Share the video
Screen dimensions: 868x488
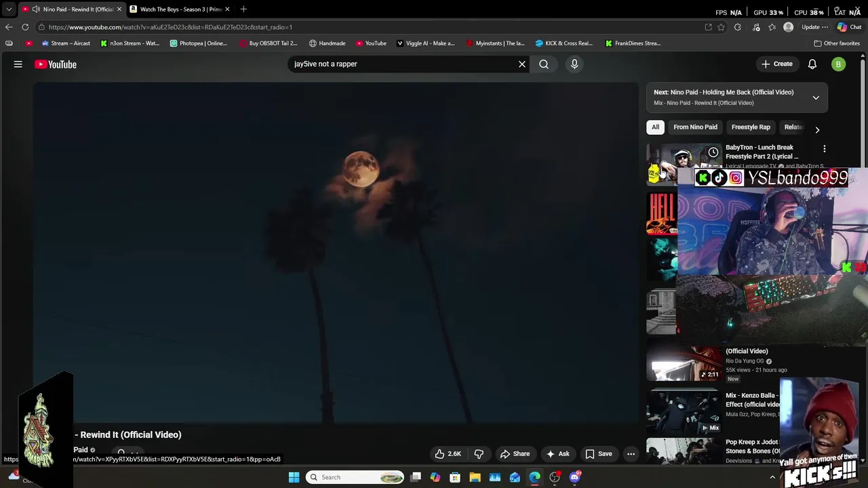[x=515, y=454]
